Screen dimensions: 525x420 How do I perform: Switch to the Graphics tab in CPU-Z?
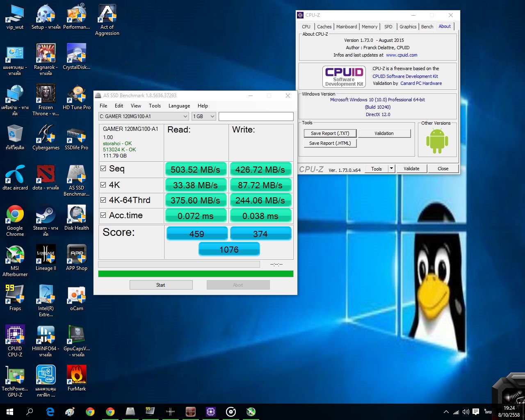408,27
